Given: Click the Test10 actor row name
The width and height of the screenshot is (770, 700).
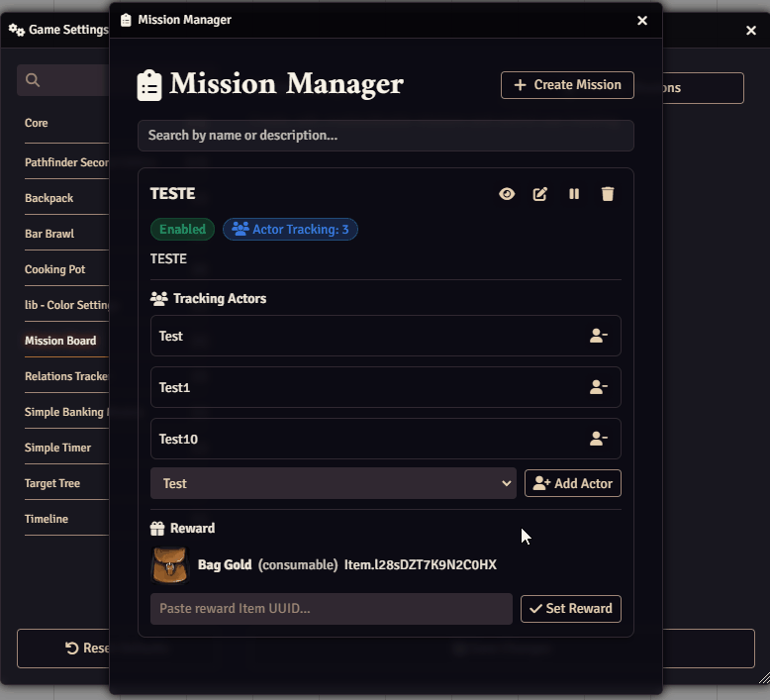Looking at the screenshot, I should 178,439.
